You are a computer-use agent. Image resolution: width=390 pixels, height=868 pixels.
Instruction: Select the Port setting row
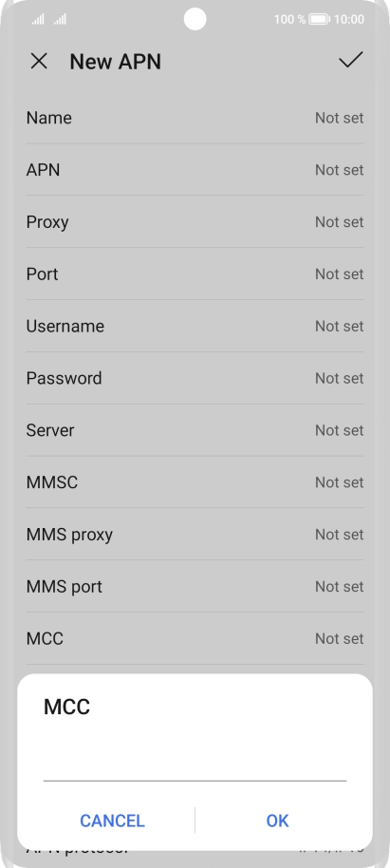(195, 274)
